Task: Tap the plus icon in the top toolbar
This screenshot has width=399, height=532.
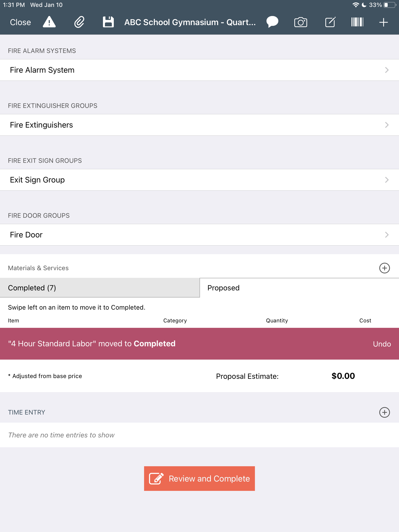Action: (x=383, y=22)
